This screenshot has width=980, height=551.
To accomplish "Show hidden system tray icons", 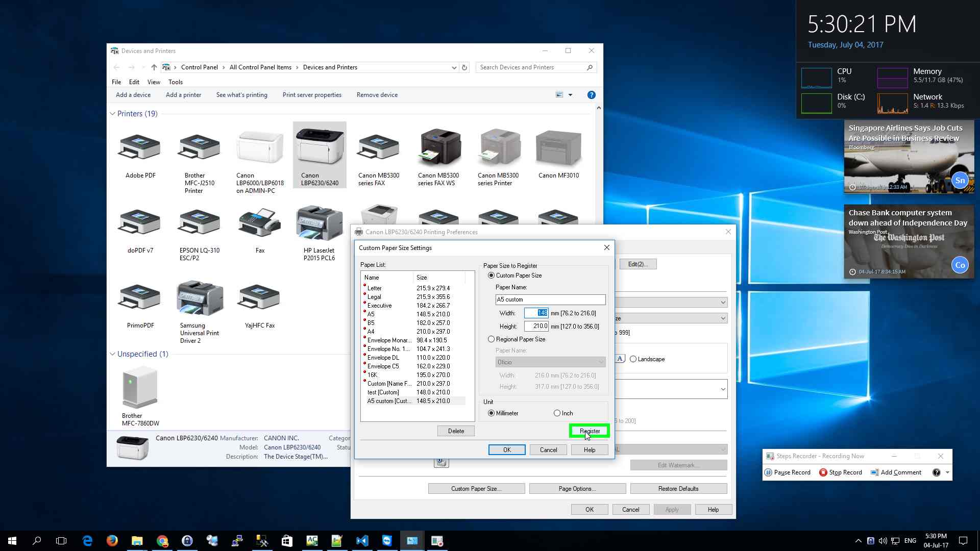I will (858, 541).
